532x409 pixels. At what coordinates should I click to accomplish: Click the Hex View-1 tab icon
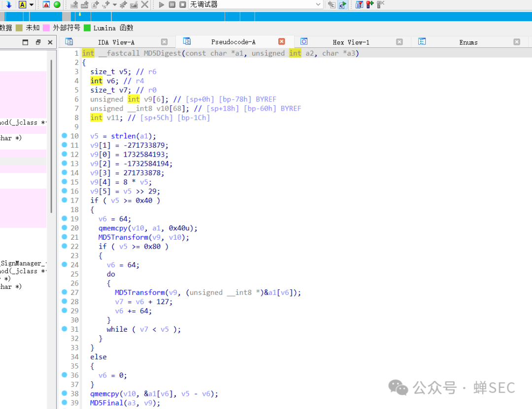(304, 41)
